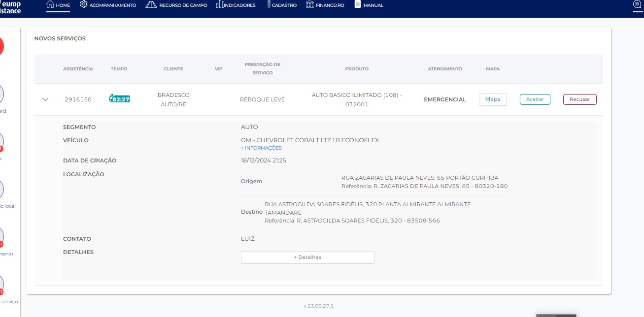Open Mapa for the service

[493, 99]
